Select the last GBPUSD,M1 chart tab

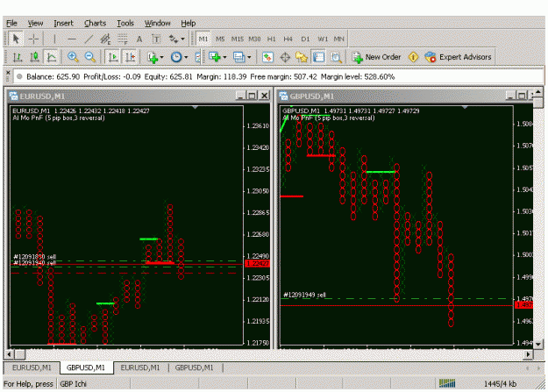(x=194, y=367)
